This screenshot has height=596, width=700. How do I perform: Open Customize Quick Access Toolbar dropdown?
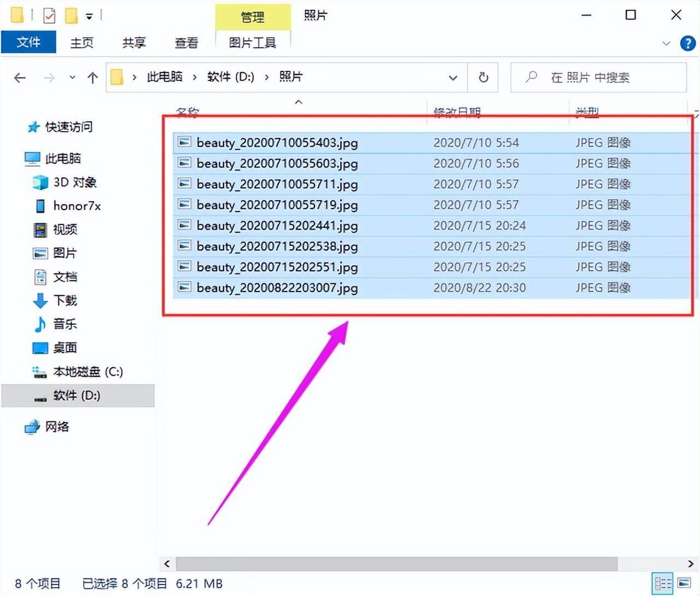point(89,16)
